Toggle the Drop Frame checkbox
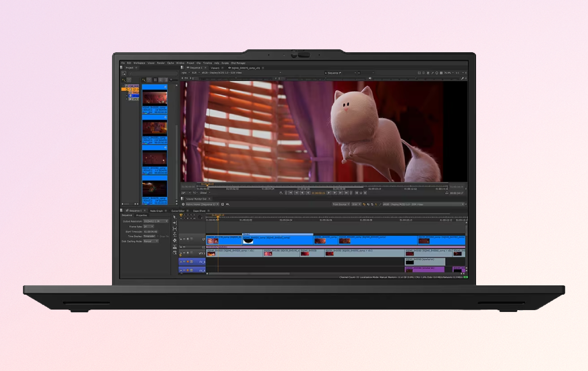 (x=158, y=236)
